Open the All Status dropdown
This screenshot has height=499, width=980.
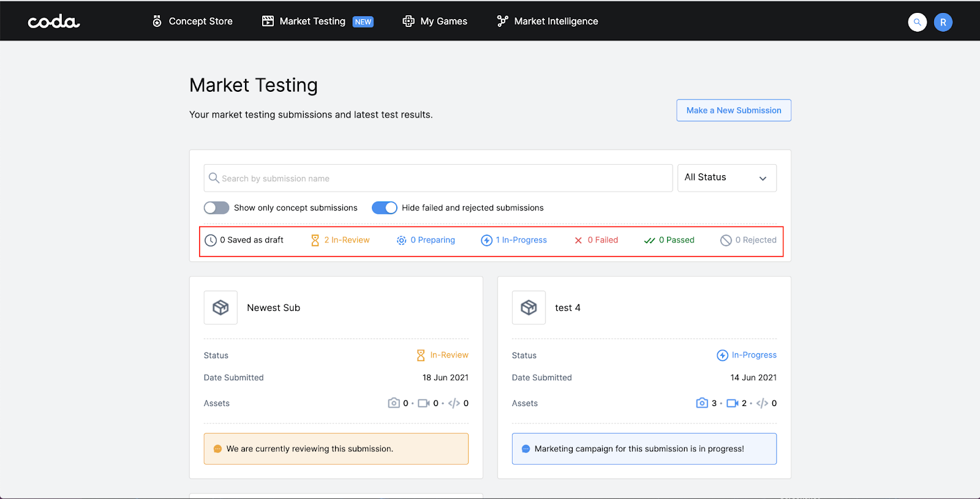click(726, 178)
